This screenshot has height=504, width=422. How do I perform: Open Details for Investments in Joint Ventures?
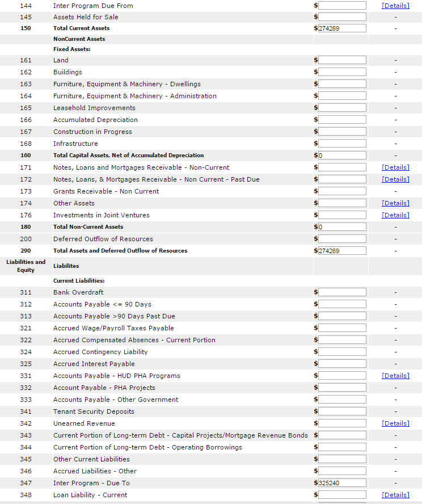coord(395,215)
